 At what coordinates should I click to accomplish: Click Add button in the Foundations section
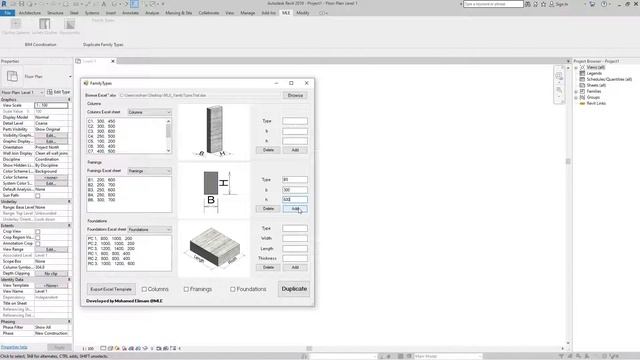(295, 268)
